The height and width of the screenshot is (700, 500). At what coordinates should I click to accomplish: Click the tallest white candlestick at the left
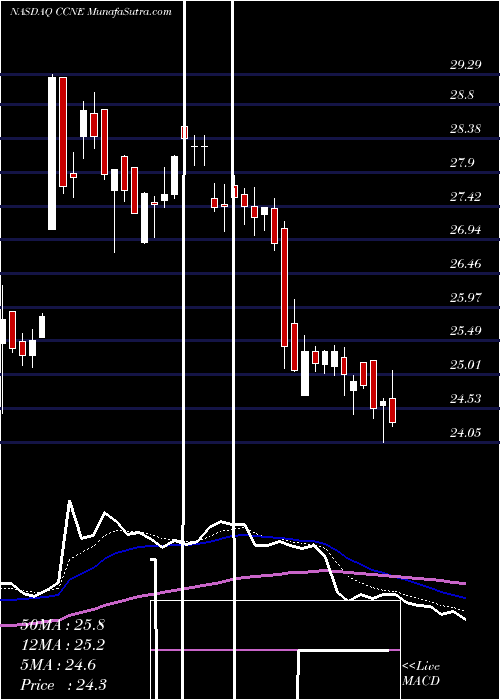(x=52, y=153)
